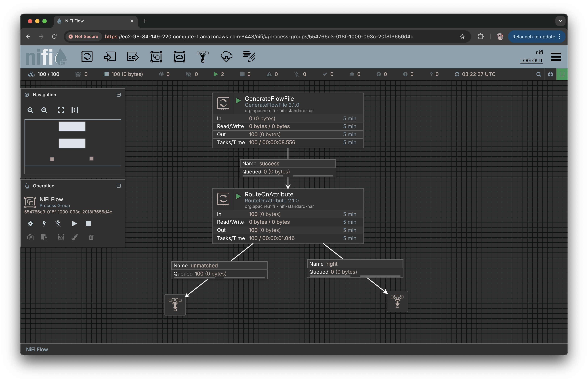Click Actual size zoom icon

click(75, 110)
